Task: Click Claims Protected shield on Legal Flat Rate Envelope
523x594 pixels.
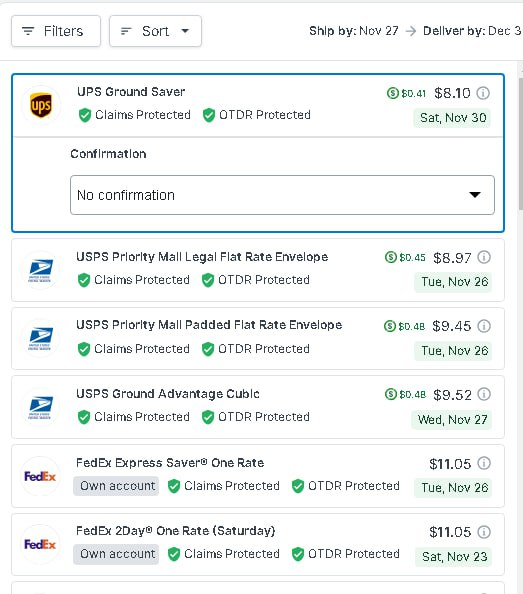Action: [x=84, y=280]
